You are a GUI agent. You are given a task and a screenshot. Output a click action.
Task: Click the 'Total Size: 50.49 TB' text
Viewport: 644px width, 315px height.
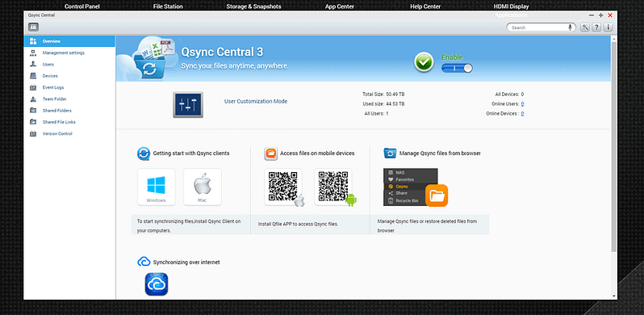click(x=383, y=94)
